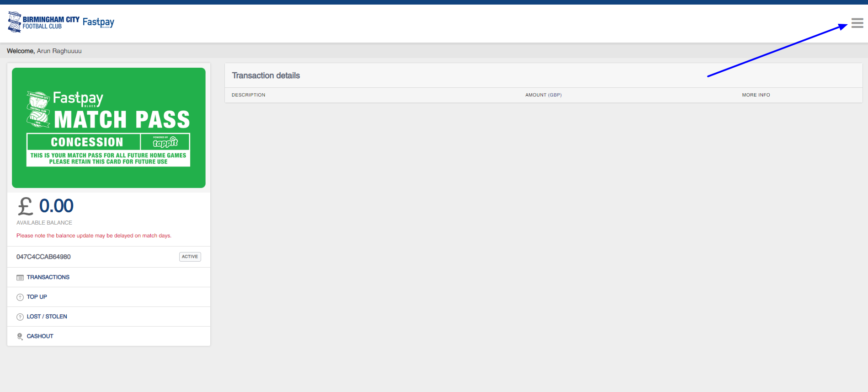
Task: Click the Transactions list icon
Action: point(20,278)
